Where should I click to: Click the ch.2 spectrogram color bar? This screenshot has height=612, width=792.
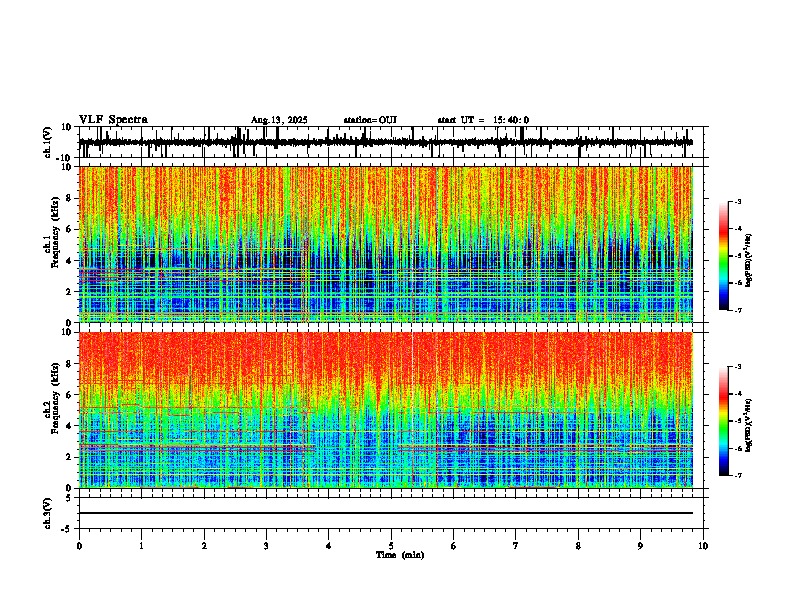(724, 421)
